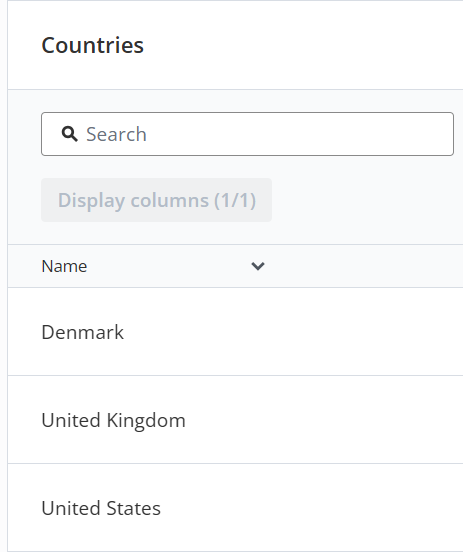Click the chevron arrow beside Name
The height and width of the screenshot is (552, 463).
pos(258,266)
